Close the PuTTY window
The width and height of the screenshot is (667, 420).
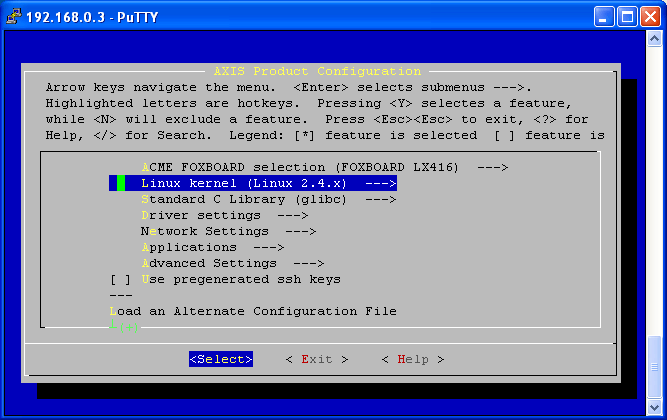(x=650, y=17)
